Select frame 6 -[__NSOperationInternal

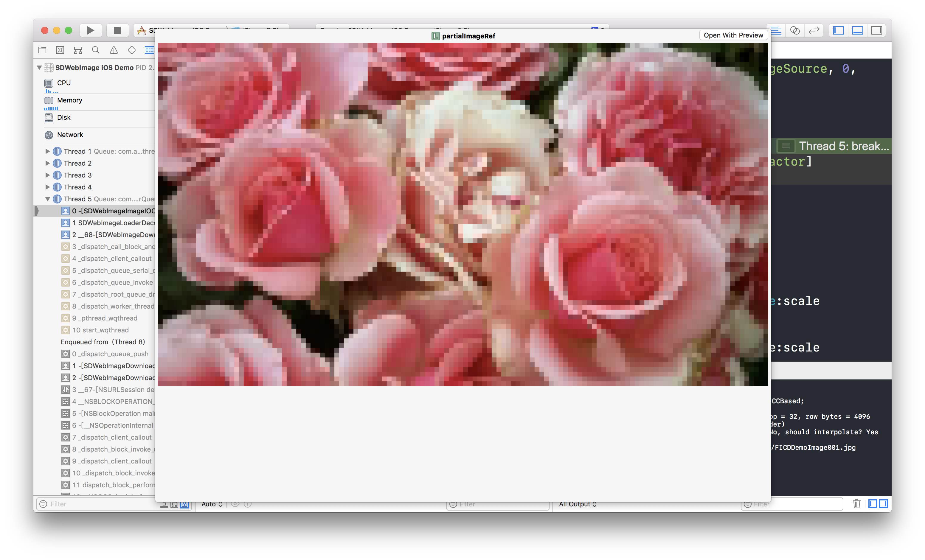point(94,426)
